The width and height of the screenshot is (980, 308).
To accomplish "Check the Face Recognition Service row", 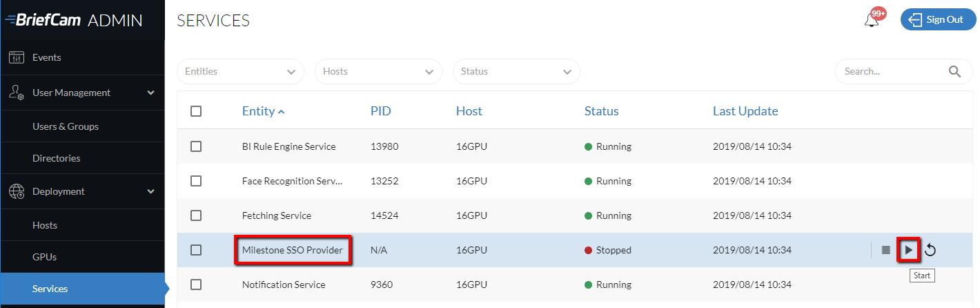I will click(196, 181).
